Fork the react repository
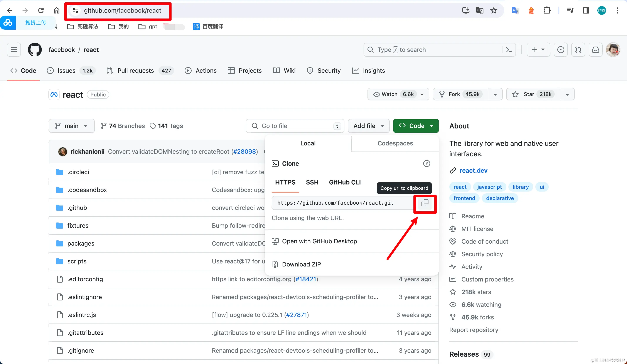627x364 pixels. (460, 94)
